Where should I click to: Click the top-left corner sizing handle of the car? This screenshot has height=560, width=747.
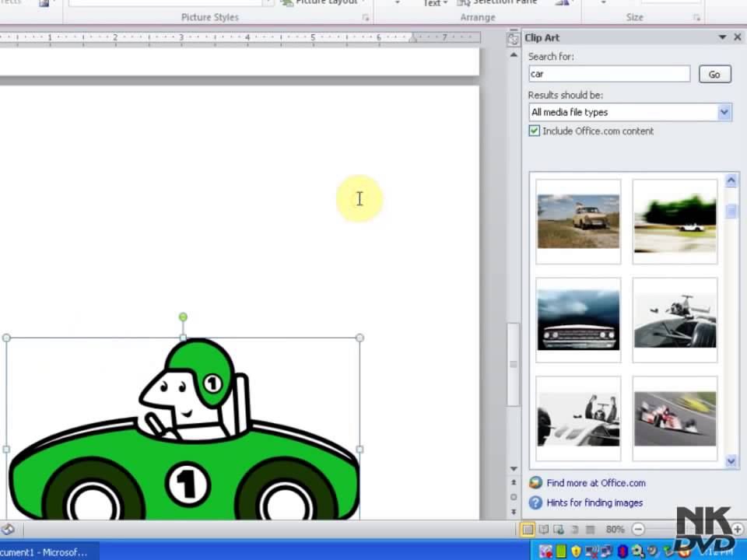(x=6, y=338)
